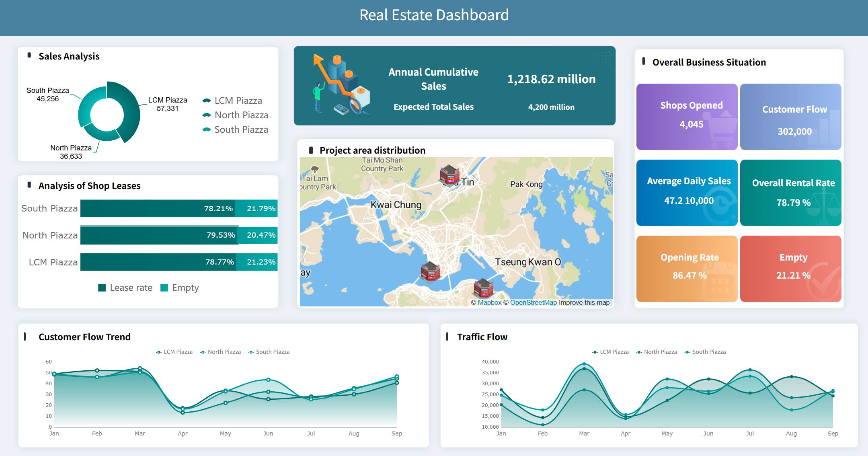
Task: Click South Piazza 78.21% lease bar
Action: (x=158, y=208)
